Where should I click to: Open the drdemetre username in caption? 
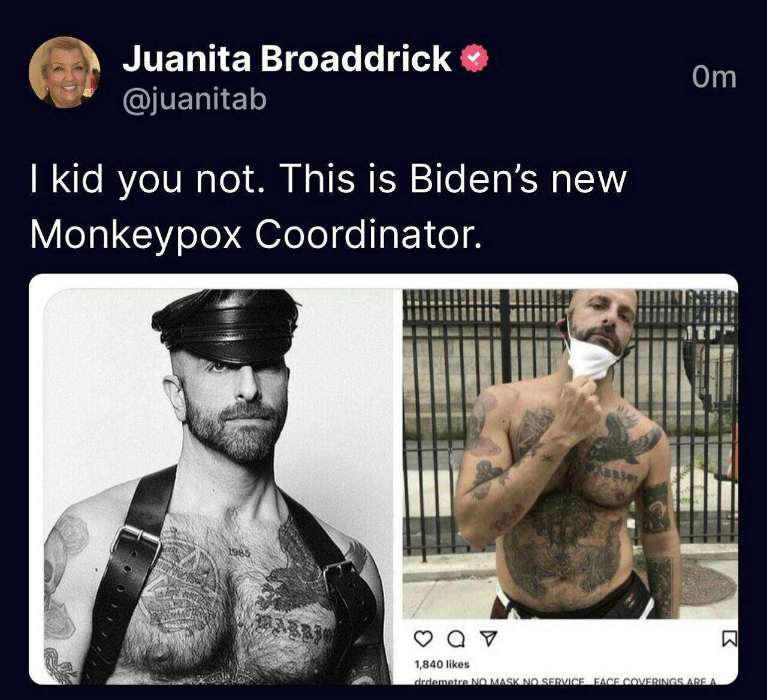point(440,681)
